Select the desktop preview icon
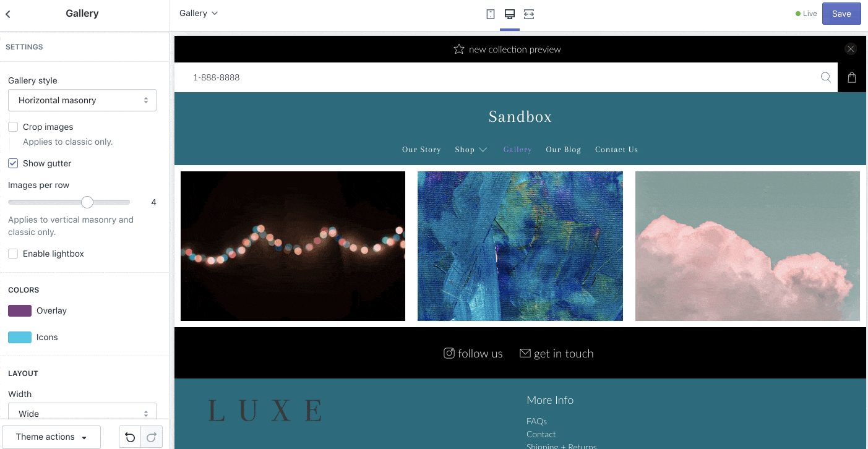Viewport: 868px width, 449px height. click(510, 14)
